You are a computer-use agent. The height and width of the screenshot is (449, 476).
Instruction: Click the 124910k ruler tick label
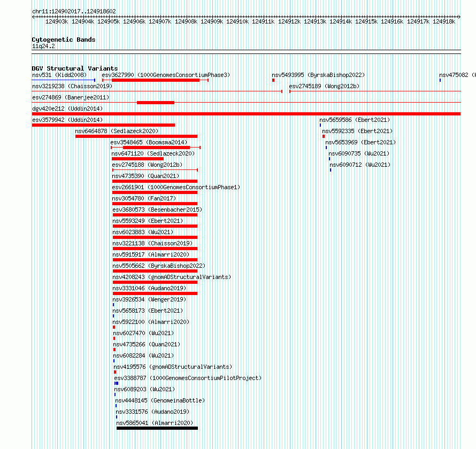[x=237, y=21]
